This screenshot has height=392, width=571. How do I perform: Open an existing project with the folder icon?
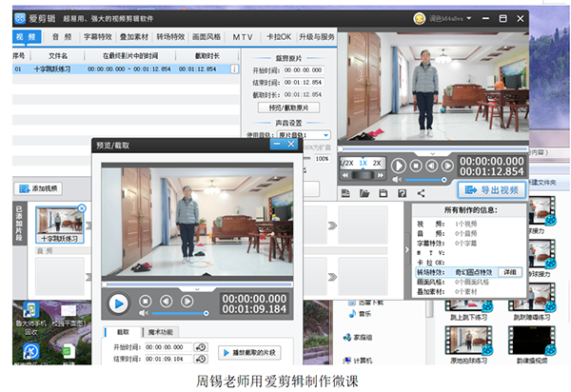coord(364,193)
